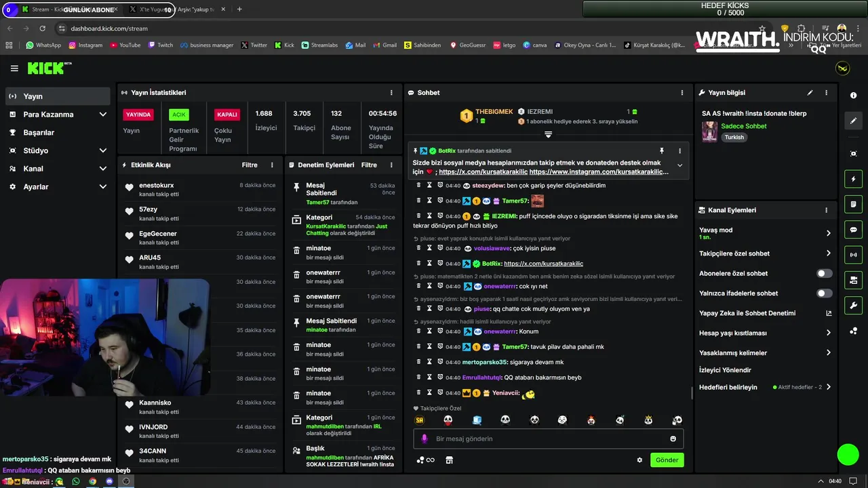The width and height of the screenshot is (868, 488).
Task: Send the message with Gönder button
Action: (667, 460)
